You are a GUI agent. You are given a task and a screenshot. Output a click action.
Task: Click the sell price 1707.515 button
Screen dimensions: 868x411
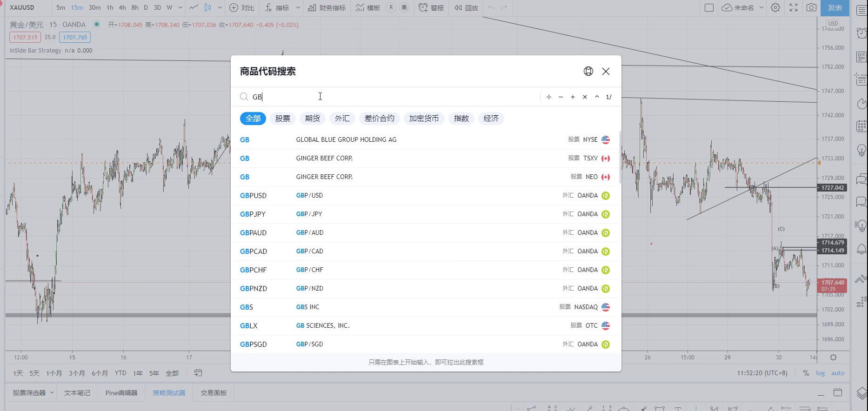(25, 37)
